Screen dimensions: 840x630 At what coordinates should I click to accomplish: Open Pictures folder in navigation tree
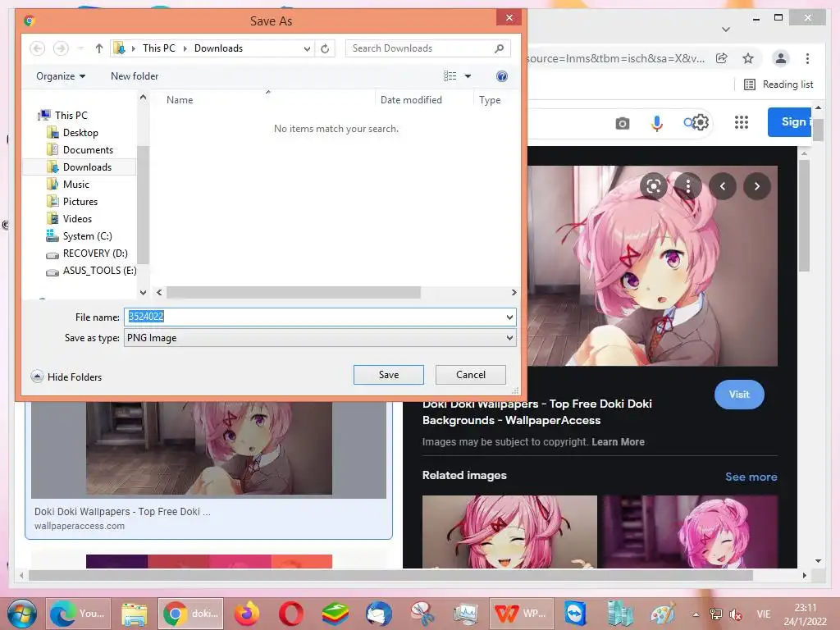[80, 202]
